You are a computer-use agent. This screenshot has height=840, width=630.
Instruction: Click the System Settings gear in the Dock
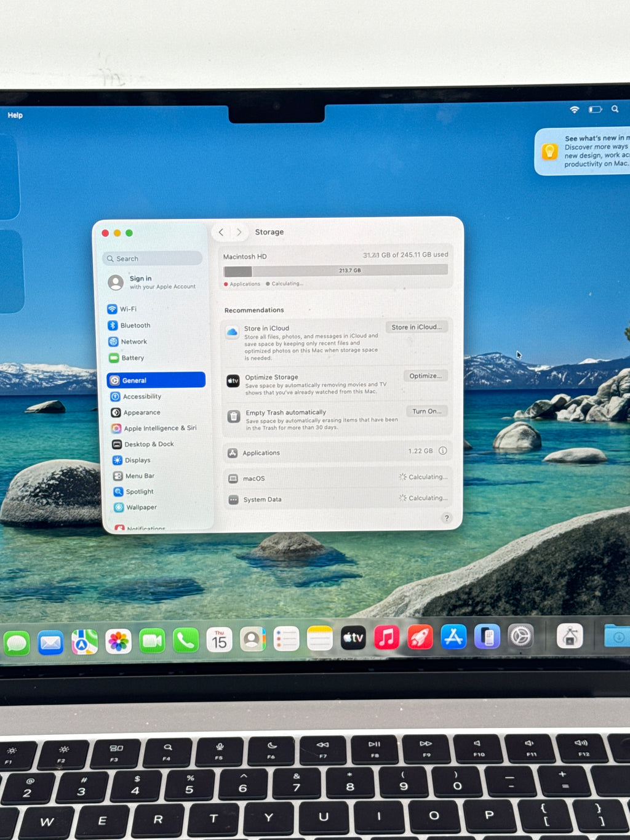[x=520, y=636]
